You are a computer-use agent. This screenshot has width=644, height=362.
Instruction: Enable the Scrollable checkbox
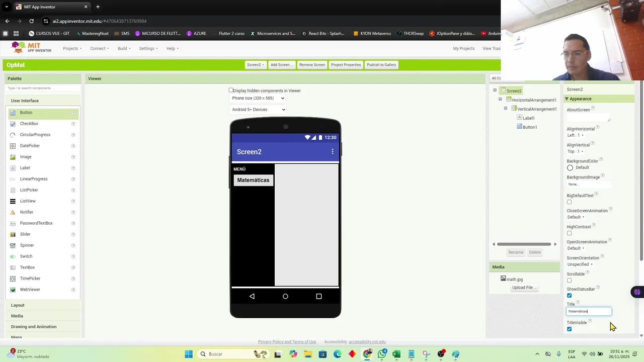[569, 281]
